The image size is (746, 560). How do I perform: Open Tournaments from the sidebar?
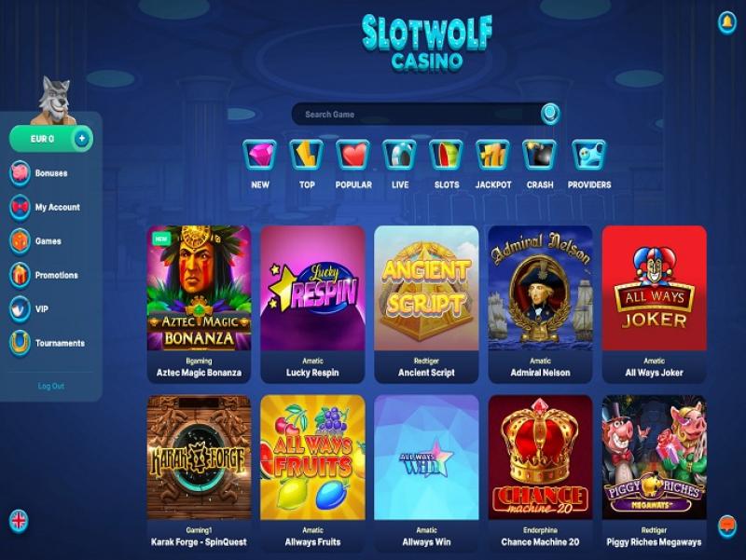[x=48, y=343]
